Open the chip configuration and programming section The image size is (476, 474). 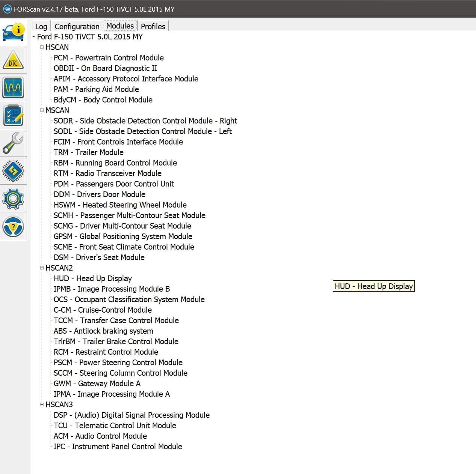tap(13, 171)
